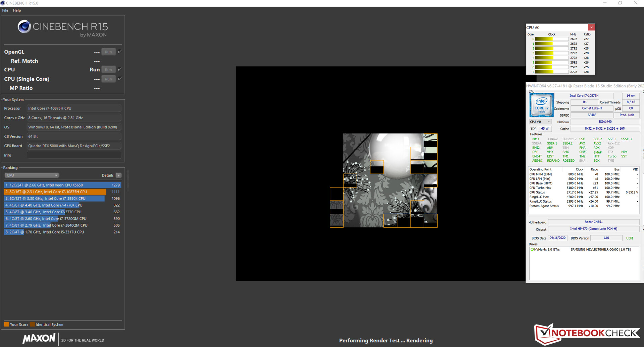Click the Your Score orange legend swatch
Screen dimensions: 644x347
tap(7, 324)
